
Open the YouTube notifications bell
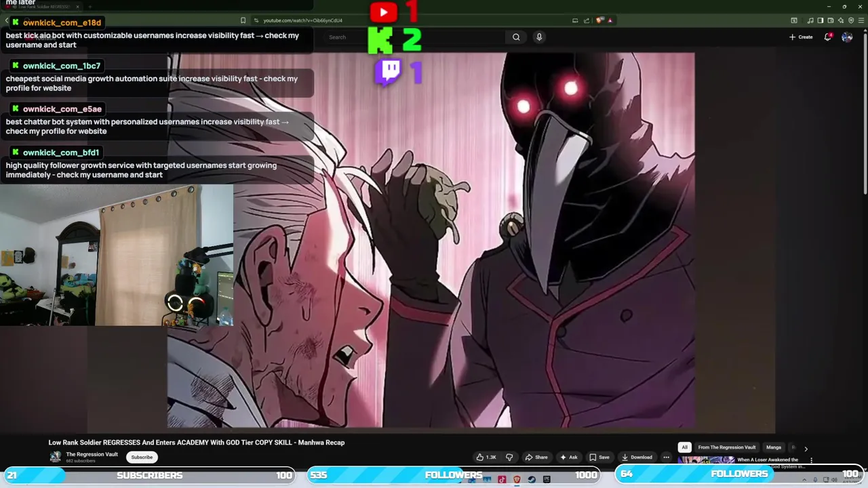coord(827,37)
